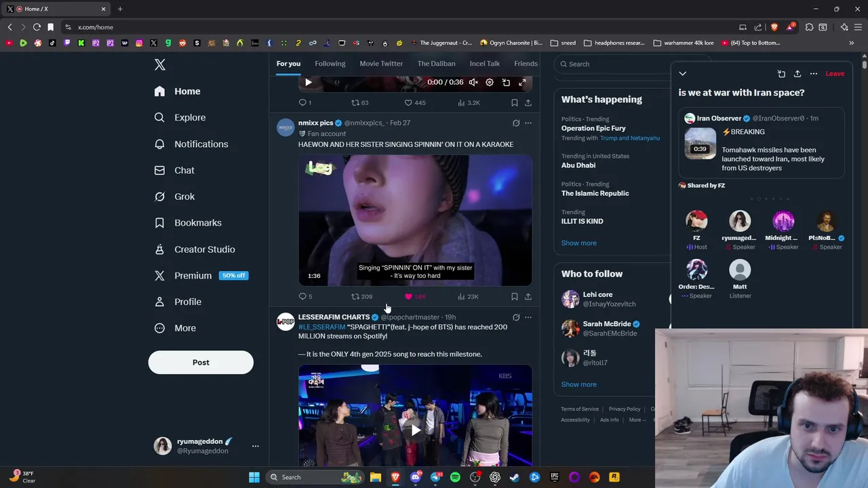Open account menu dots beside ryumageddon

pos(255,446)
